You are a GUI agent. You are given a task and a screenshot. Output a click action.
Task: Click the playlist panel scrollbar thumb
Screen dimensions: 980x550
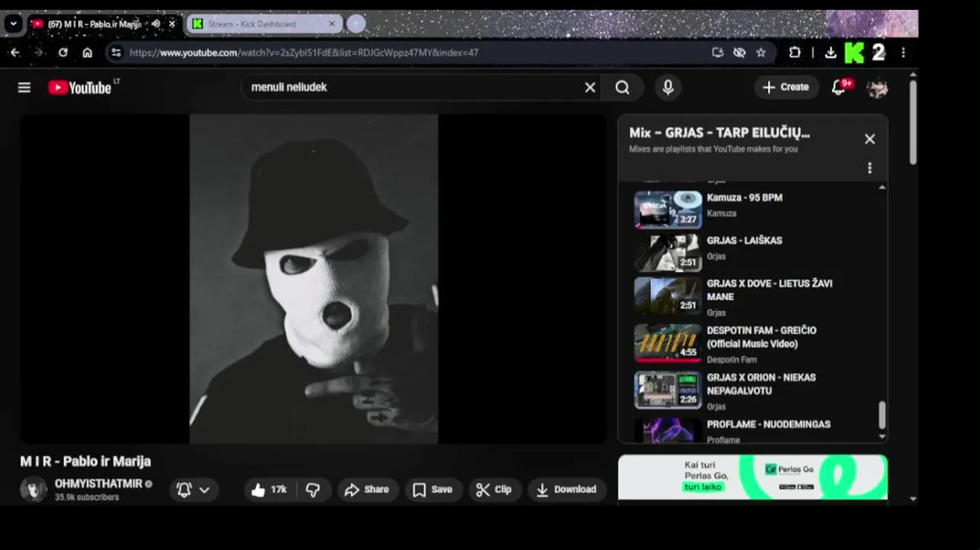click(x=882, y=415)
